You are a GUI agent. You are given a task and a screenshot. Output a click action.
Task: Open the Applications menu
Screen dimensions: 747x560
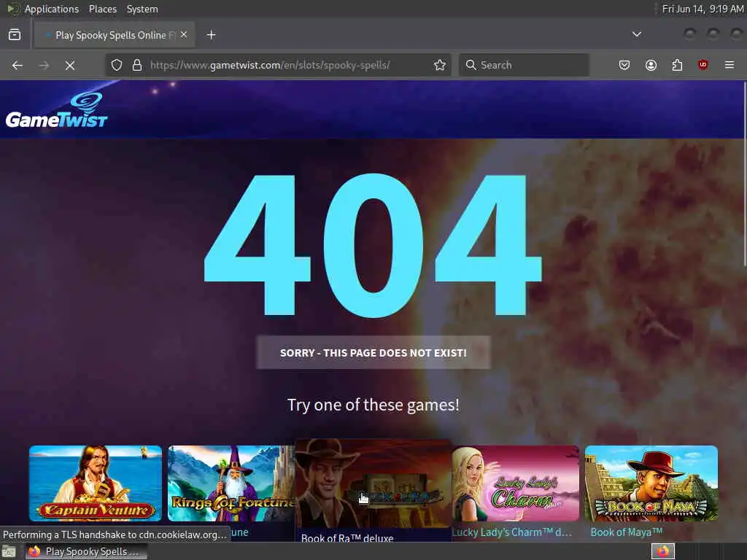[x=52, y=9]
